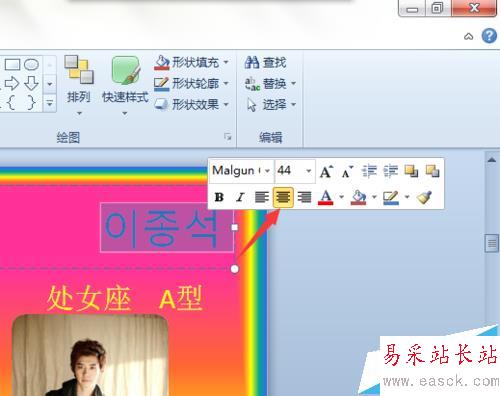Click vertical scrollbar up arrow
The height and width of the screenshot is (396, 500).
click(492, 160)
